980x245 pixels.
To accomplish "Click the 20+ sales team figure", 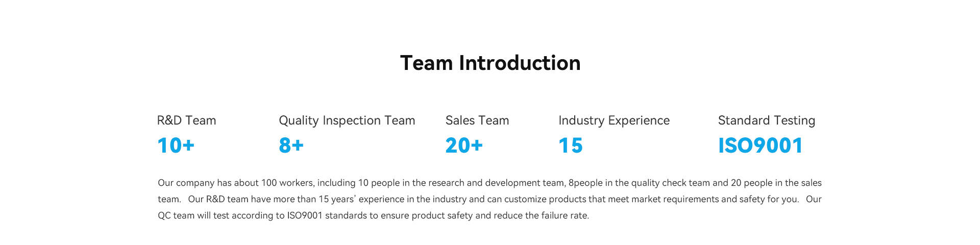I will point(464,145).
